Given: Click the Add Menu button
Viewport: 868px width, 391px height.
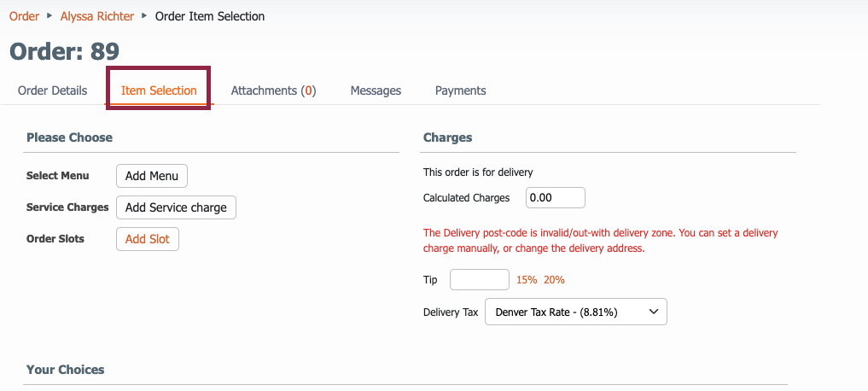Looking at the screenshot, I should 152,176.
